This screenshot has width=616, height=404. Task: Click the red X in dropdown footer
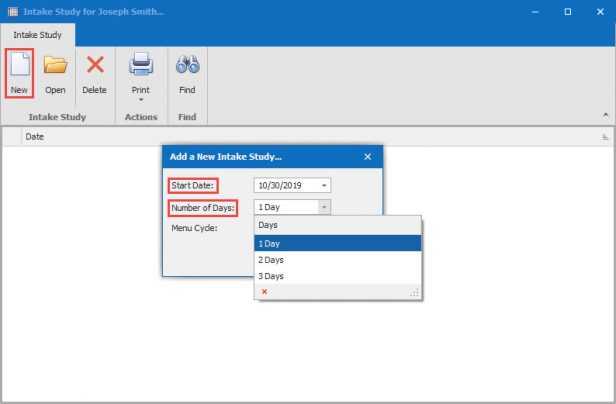(x=264, y=292)
